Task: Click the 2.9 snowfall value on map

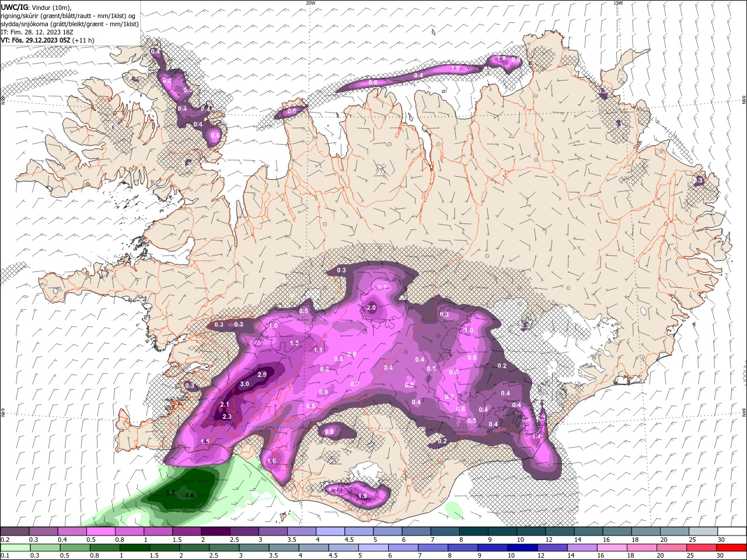Action: pyautogui.click(x=262, y=374)
